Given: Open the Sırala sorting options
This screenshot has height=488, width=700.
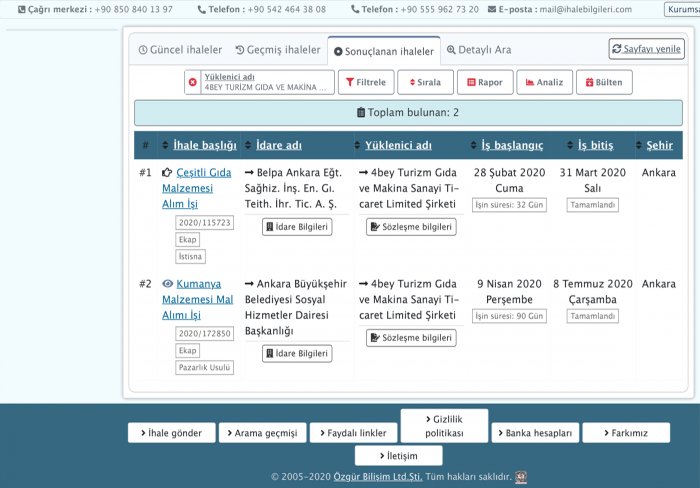Looking at the screenshot, I should coord(425,82).
